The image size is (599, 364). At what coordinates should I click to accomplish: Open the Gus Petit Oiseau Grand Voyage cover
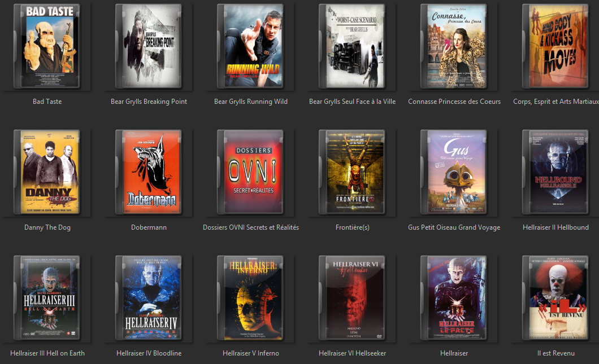454,172
